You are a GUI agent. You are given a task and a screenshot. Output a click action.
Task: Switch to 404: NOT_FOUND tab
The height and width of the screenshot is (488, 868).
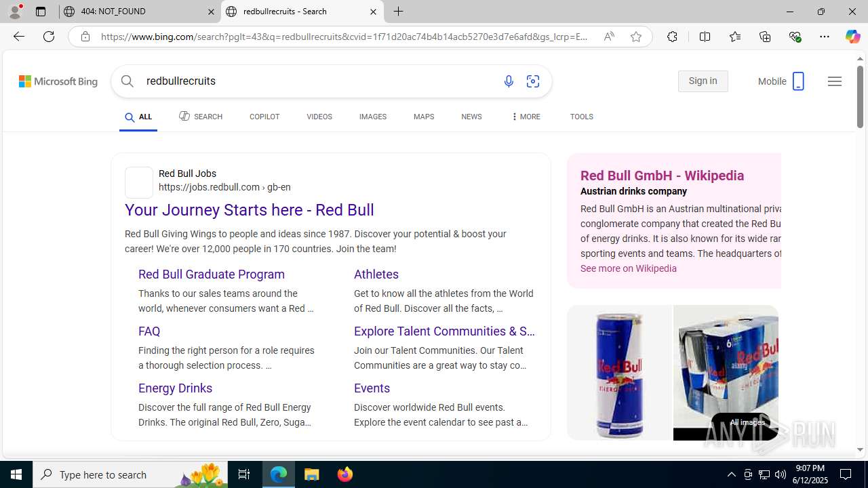(140, 12)
